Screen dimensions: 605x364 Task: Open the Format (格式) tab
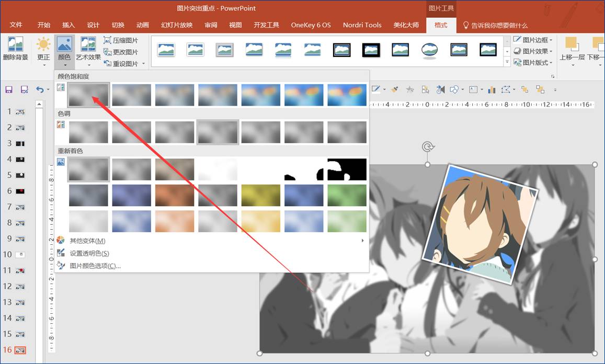441,25
